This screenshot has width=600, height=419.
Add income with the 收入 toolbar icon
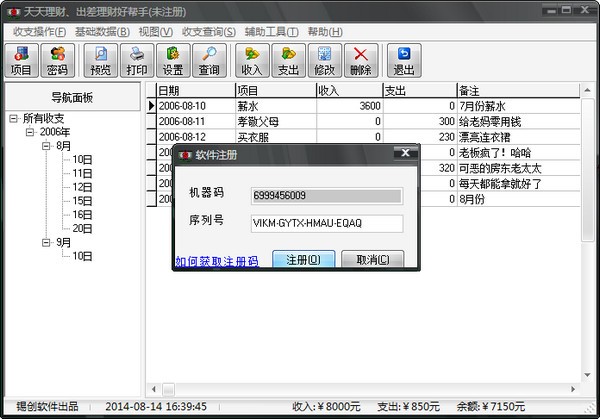[x=252, y=61]
